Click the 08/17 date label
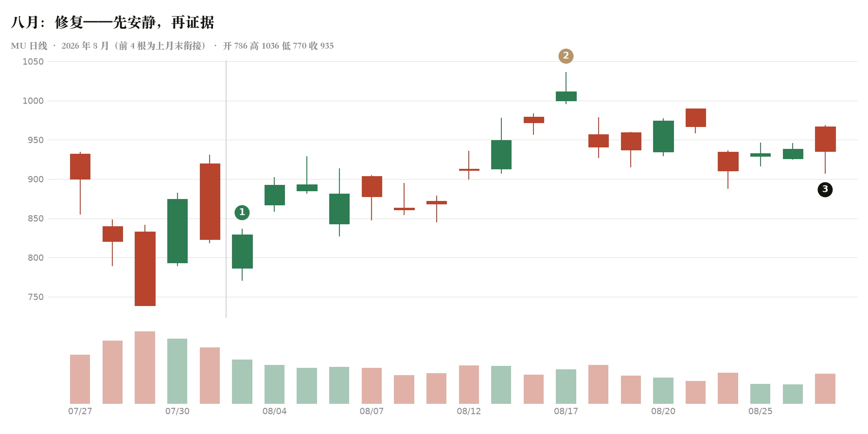Viewport: 868px width, 434px height. coord(566,411)
